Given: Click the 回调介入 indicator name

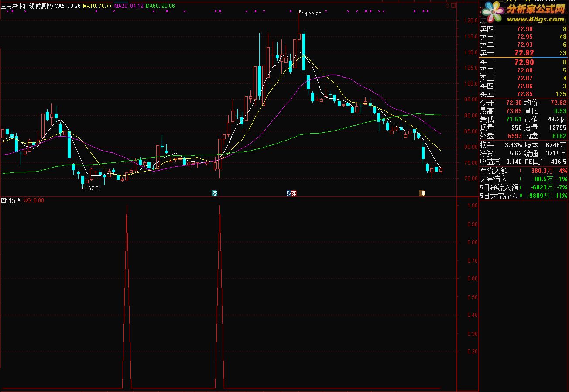Looking at the screenshot, I should click(x=11, y=200).
